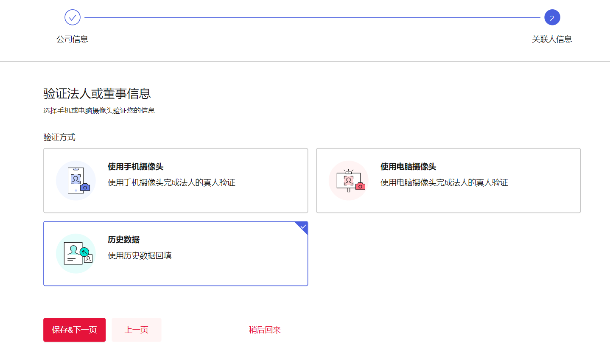The height and width of the screenshot is (364, 610).
Task: Select the 使用电脑摄像头 option title
Action: pos(408,167)
